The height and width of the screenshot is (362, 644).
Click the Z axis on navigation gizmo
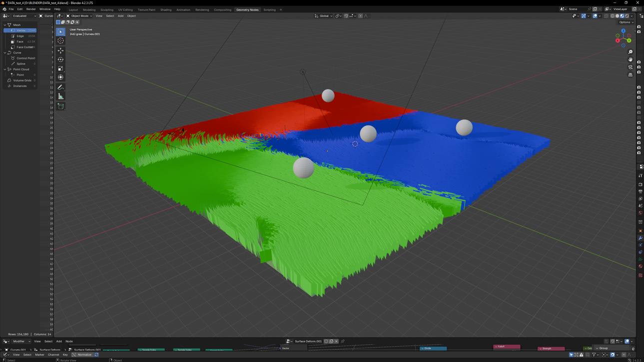coord(623,31)
